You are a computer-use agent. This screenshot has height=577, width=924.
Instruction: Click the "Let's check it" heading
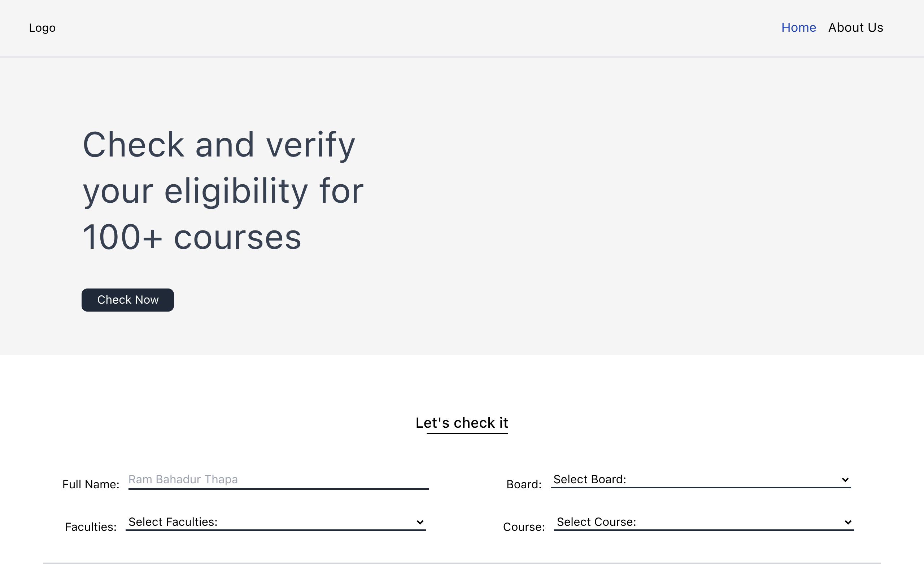(462, 423)
